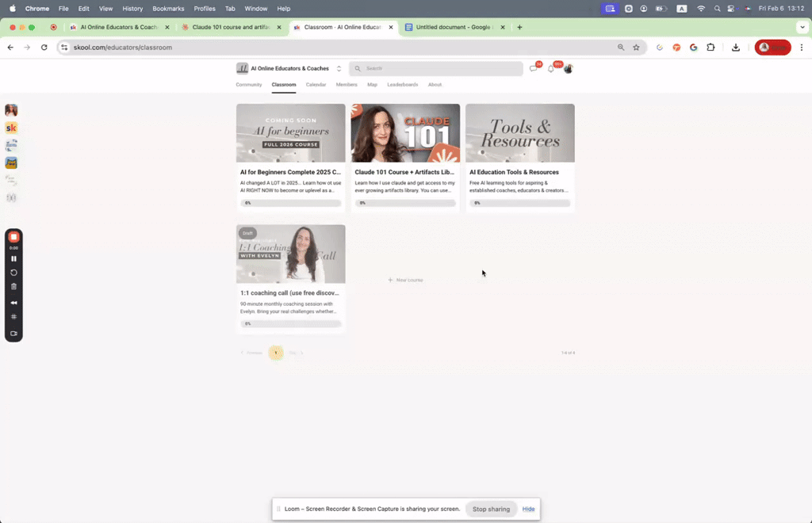The width and height of the screenshot is (812, 523).
Task: Open the notifications bell in Skool header
Action: [x=551, y=68]
